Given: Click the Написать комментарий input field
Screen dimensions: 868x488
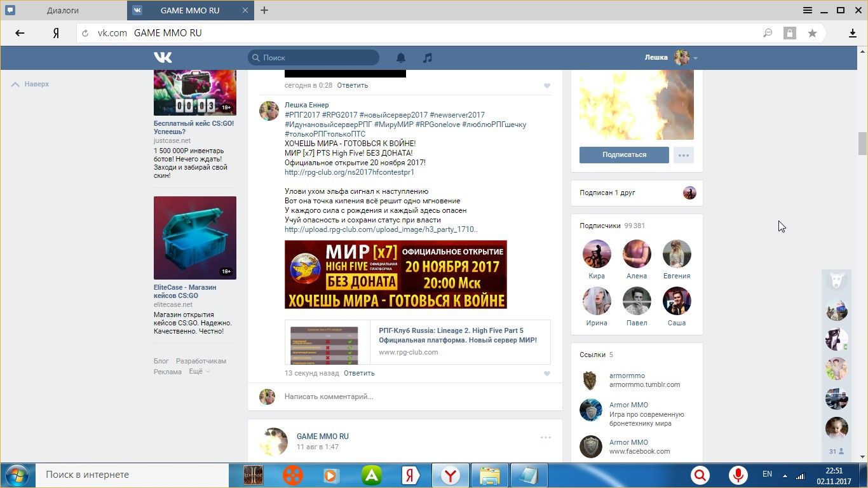Looking at the screenshot, I should [x=417, y=396].
